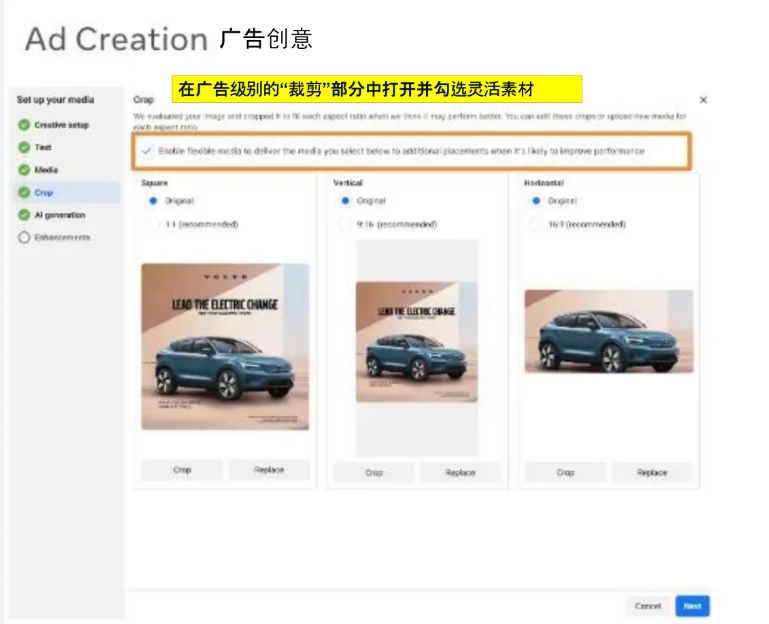
Task: Click the Crop dialog title
Action: [x=143, y=100]
